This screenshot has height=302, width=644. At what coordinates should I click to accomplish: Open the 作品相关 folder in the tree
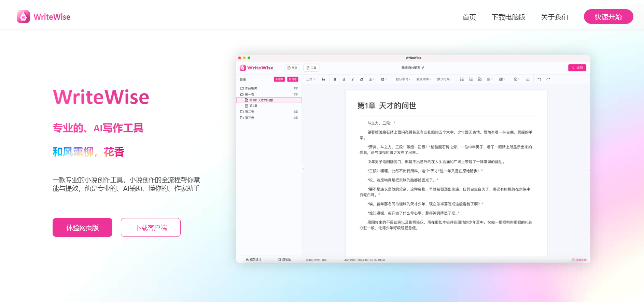[269, 88]
